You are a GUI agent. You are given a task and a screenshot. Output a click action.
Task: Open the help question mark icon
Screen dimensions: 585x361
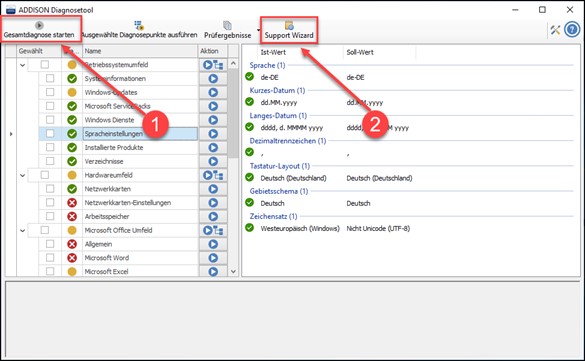click(x=572, y=29)
